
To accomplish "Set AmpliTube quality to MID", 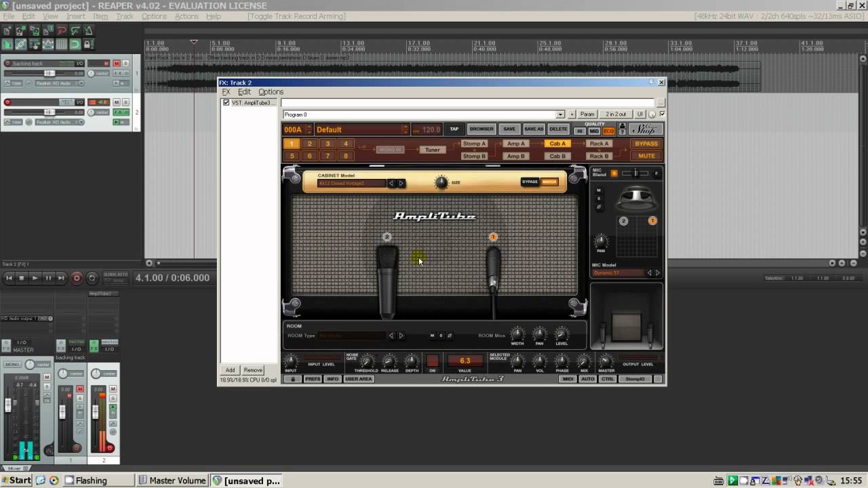I will 594,131.
